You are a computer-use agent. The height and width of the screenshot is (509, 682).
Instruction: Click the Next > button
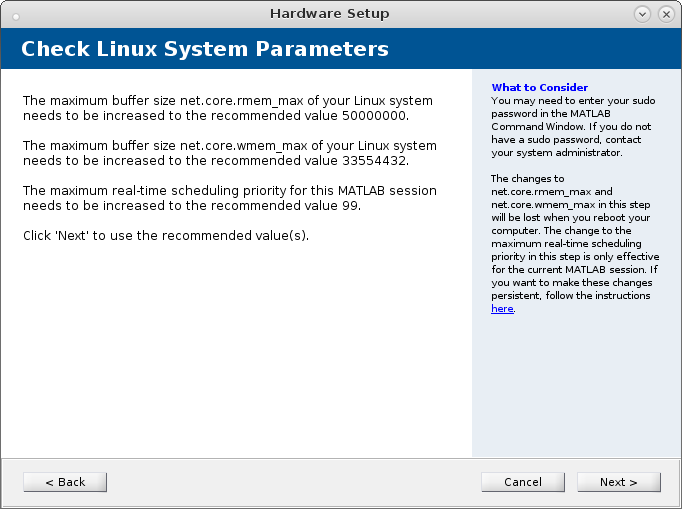(x=618, y=482)
